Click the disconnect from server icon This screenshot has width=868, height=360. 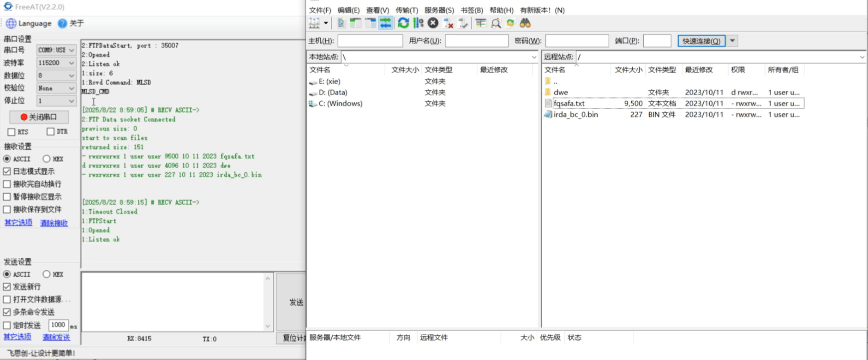[448, 23]
